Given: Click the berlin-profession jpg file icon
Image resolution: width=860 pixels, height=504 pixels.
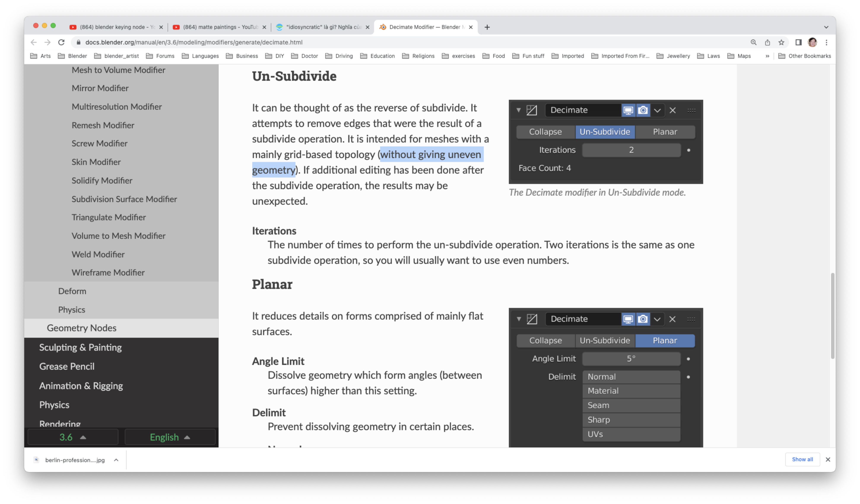Looking at the screenshot, I should (x=36, y=460).
